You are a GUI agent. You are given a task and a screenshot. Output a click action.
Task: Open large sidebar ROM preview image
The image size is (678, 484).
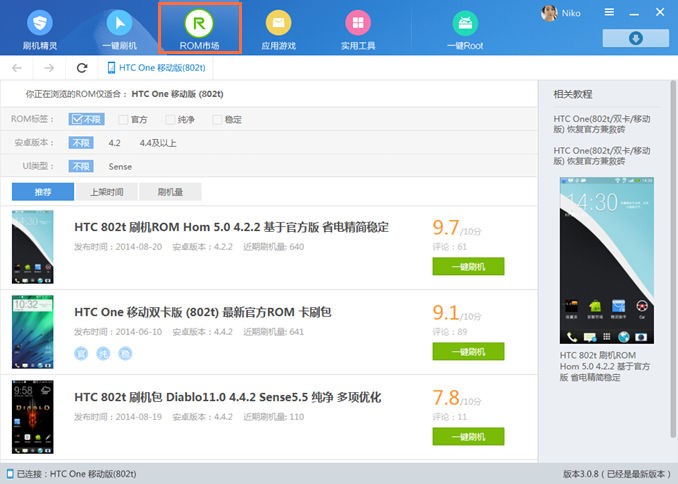coord(607,260)
